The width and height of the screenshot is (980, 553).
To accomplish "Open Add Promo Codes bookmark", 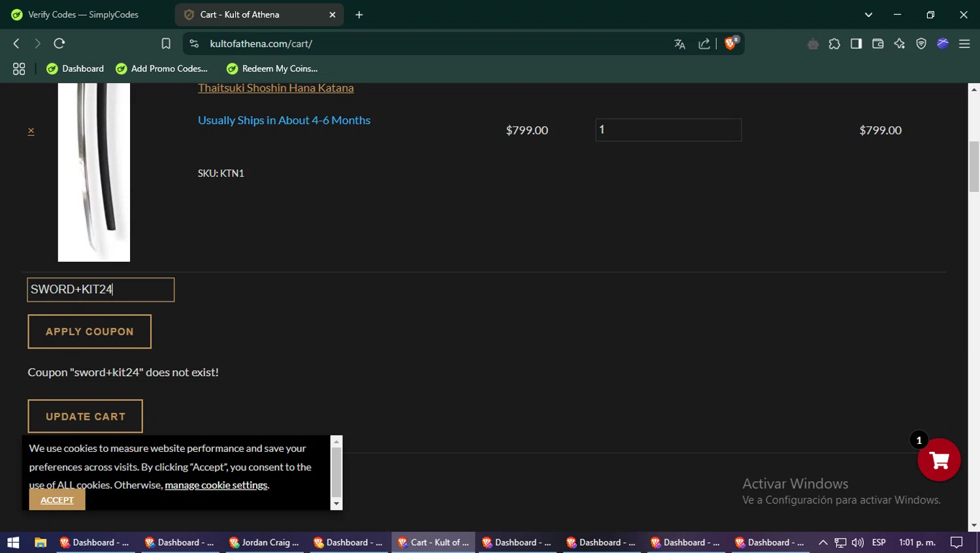I will (161, 69).
